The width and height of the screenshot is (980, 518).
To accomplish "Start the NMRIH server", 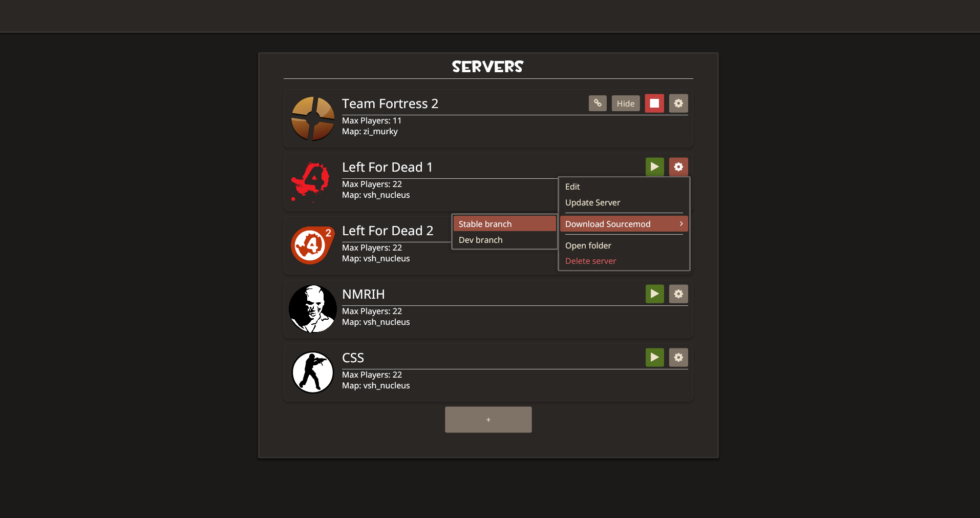I will (x=654, y=294).
